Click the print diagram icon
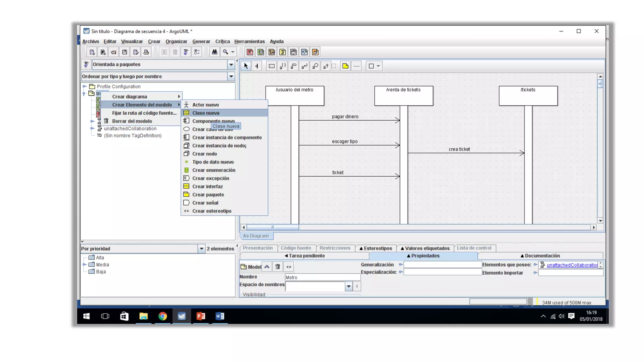This screenshot has width=644, height=362. click(146, 52)
